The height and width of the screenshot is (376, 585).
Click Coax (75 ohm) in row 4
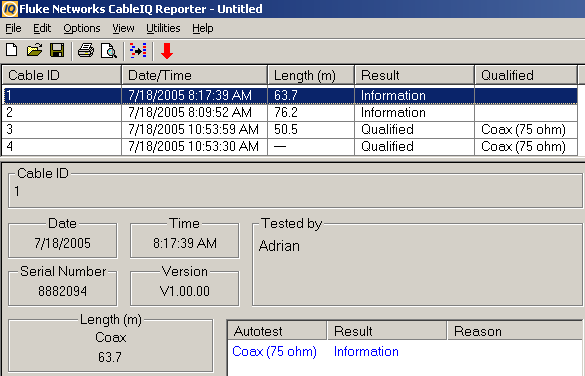pyautogui.click(x=523, y=146)
